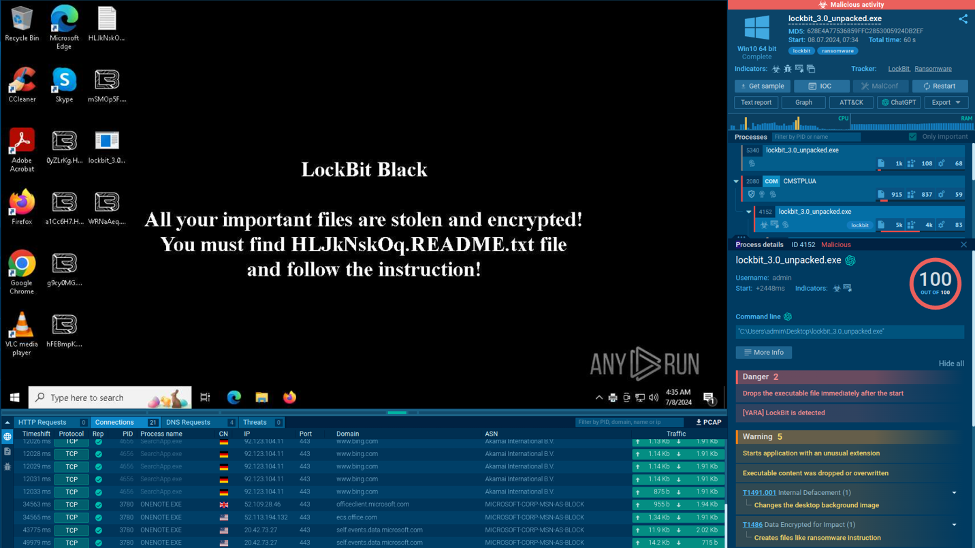Close the Process details panel
Viewport: 977px width, 550px height.
coord(964,245)
